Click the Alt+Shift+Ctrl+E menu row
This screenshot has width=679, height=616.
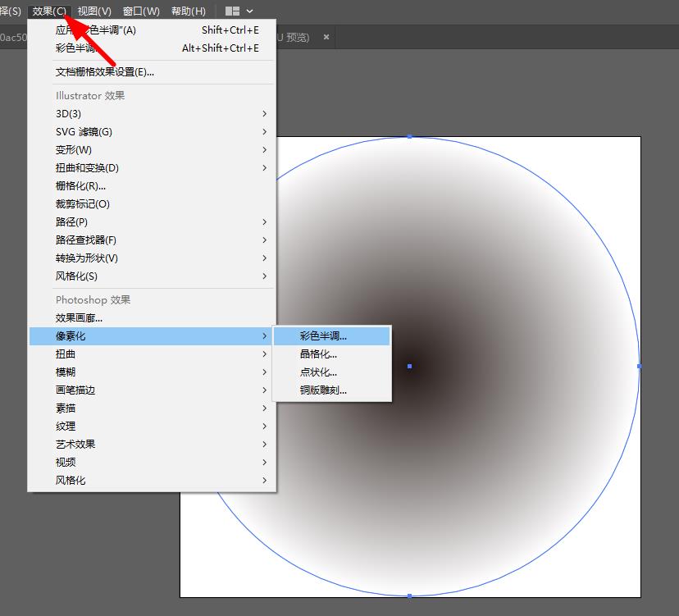click(152, 48)
